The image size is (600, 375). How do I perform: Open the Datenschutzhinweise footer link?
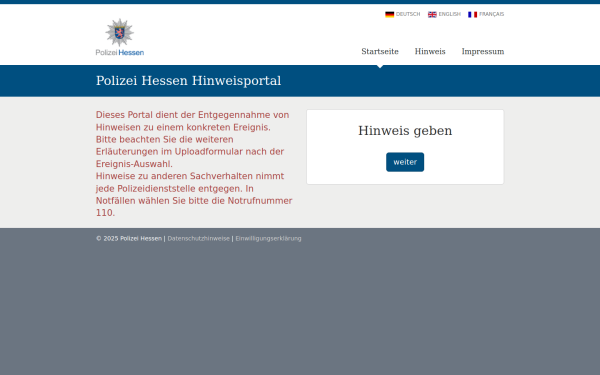199,238
